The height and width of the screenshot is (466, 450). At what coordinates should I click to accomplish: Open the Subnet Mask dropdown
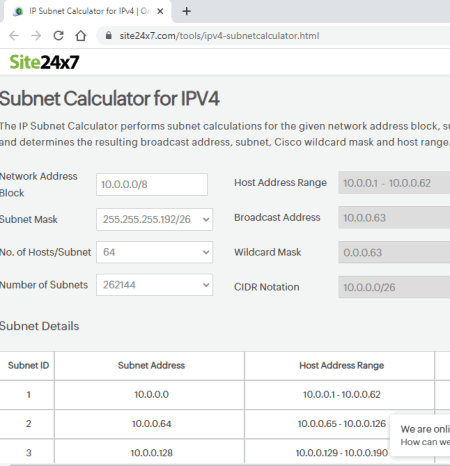(154, 219)
